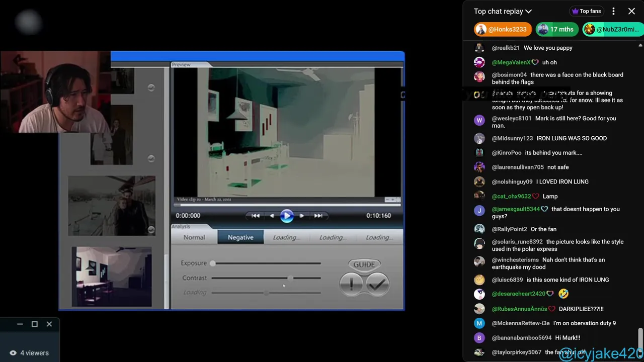Click the checkmark confirm button
The width and height of the screenshot is (644, 362).
point(377,285)
